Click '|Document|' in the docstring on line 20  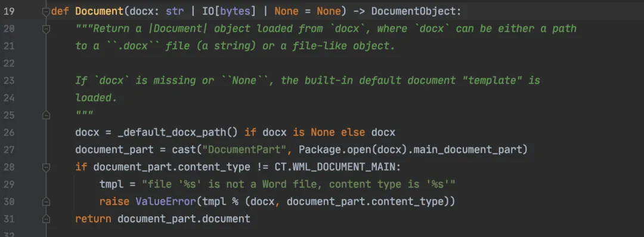coord(178,29)
